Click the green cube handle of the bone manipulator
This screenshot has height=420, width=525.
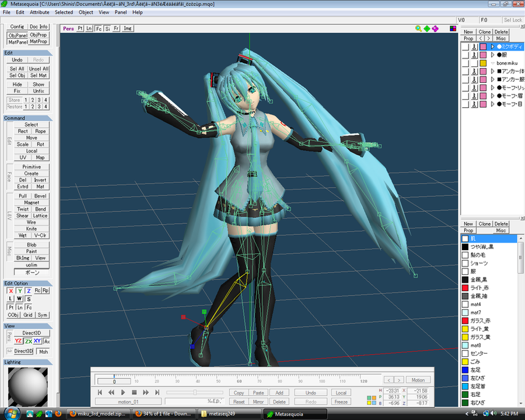[204, 312]
